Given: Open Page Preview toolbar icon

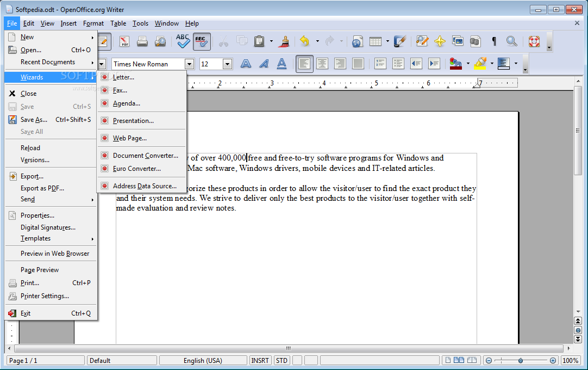Looking at the screenshot, I should 160,41.
